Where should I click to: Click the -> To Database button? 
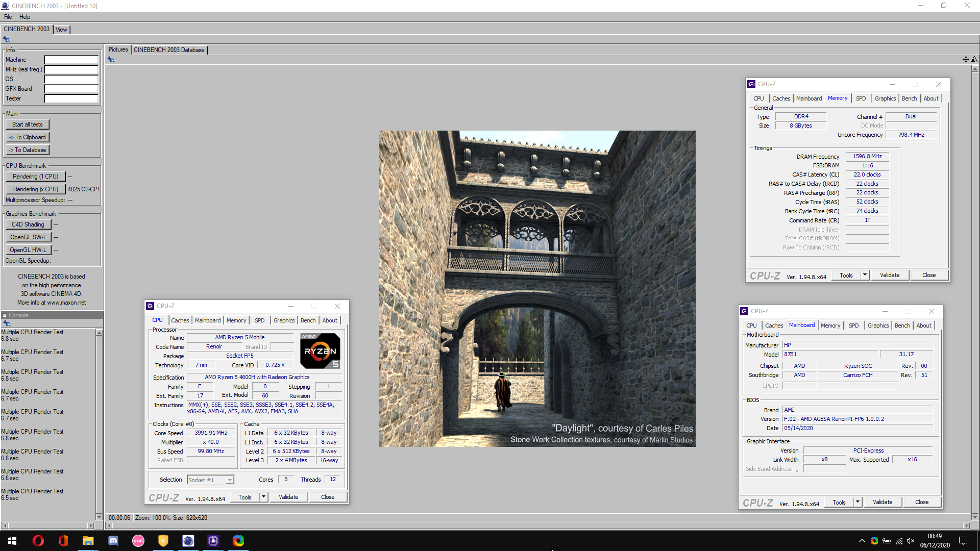pos(28,150)
